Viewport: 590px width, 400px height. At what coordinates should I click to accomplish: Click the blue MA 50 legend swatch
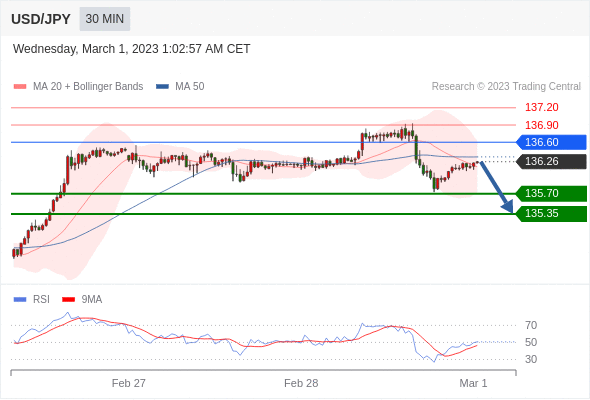click(162, 87)
